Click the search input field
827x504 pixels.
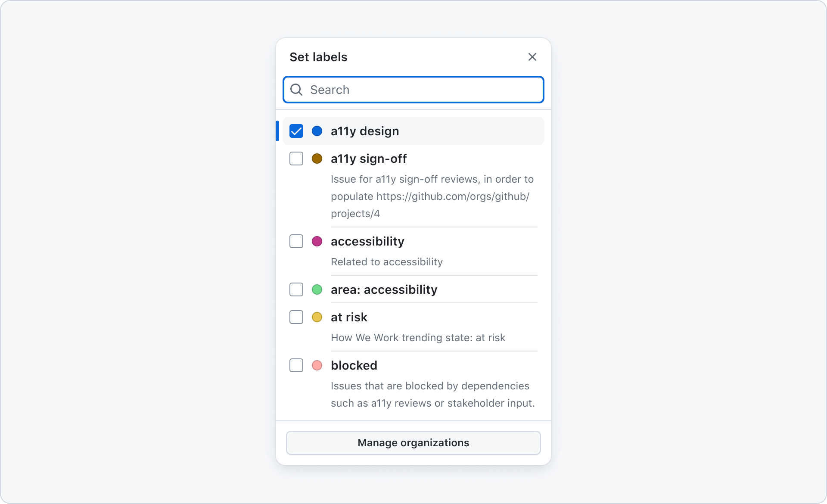(413, 89)
